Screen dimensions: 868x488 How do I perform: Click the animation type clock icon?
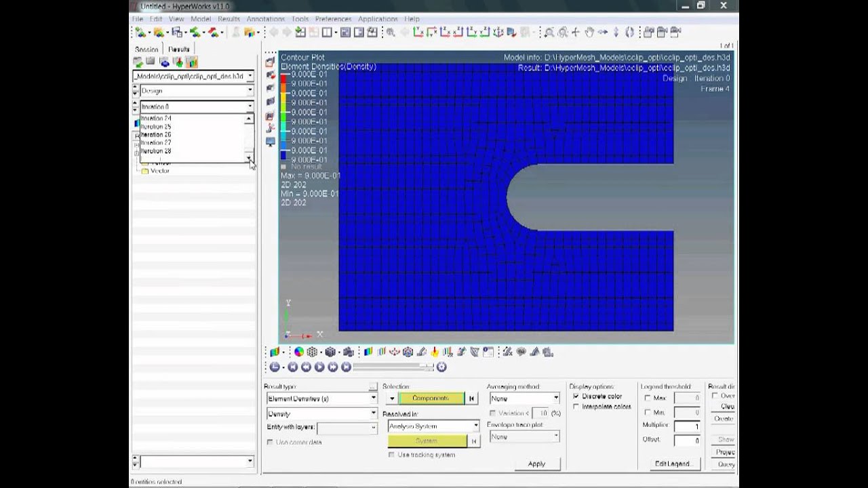pos(275,367)
